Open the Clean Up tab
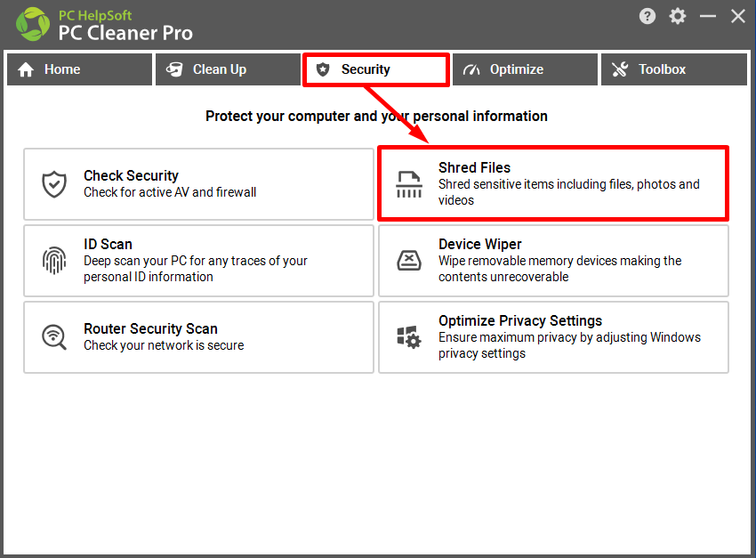The width and height of the screenshot is (756, 558). (228, 69)
